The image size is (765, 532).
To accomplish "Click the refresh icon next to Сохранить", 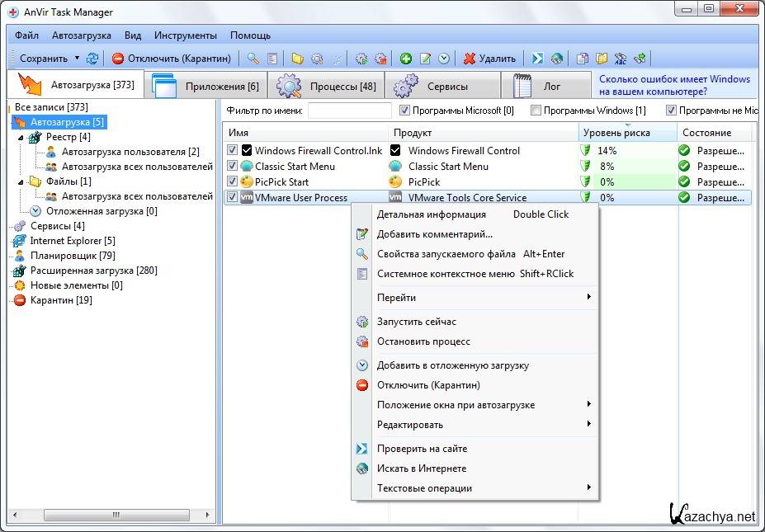I will coord(92,59).
